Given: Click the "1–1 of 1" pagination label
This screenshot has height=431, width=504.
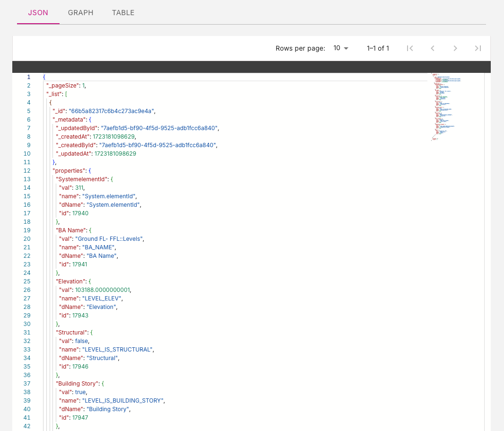Looking at the screenshot, I should 378,48.
